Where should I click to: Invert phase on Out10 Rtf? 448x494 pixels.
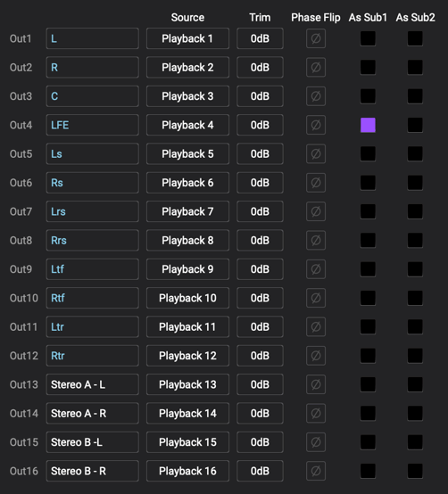coord(316,298)
